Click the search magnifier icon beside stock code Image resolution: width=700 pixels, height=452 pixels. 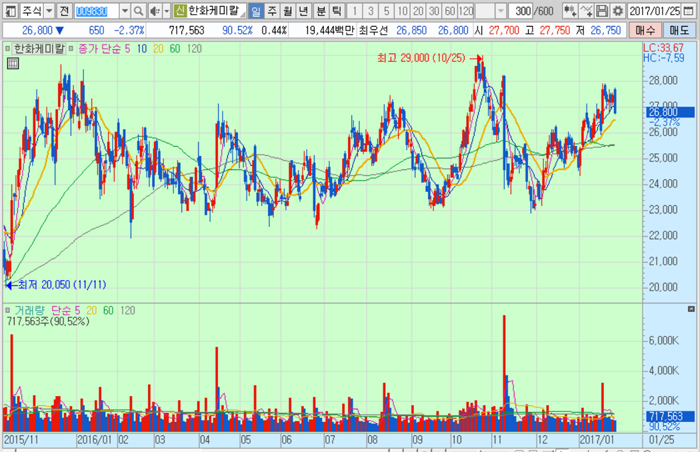[139, 10]
